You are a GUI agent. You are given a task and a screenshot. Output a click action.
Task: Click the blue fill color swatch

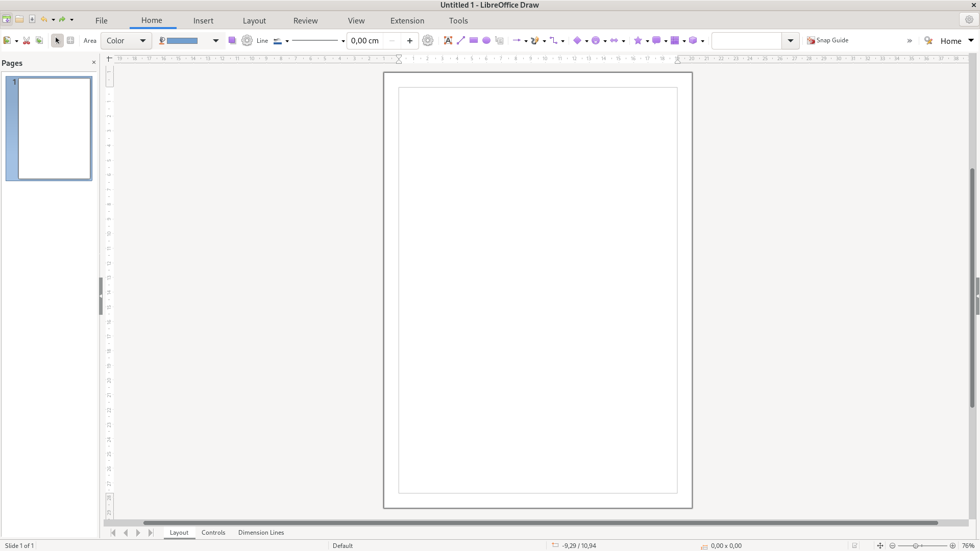(x=182, y=40)
